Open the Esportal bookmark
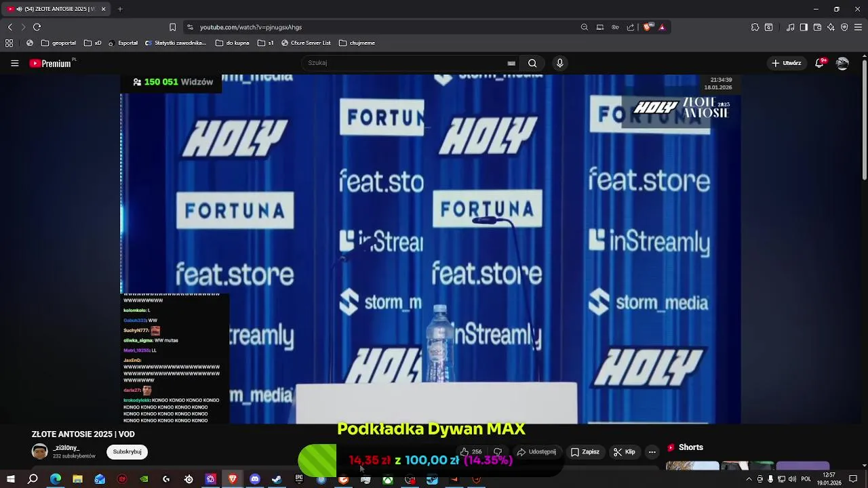Viewport: 868px width, 488px height. pyautogui.click(x=123, y=43)
